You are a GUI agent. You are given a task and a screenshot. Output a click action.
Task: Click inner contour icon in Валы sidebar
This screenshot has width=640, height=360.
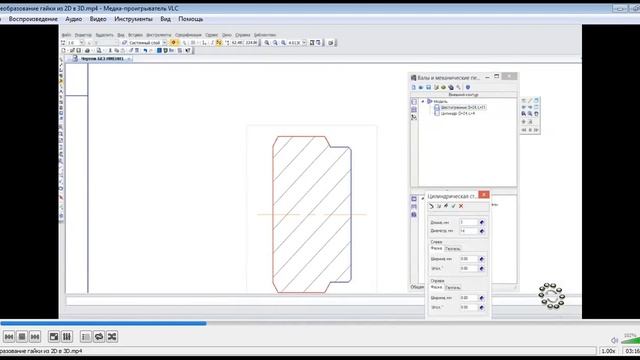click(414, 110)
